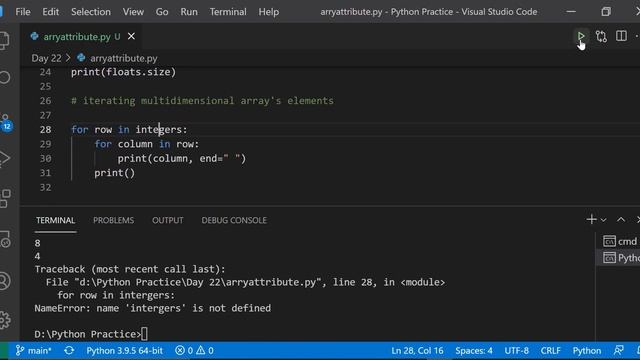Open Source Control with 12 badge

pos(6,122)
